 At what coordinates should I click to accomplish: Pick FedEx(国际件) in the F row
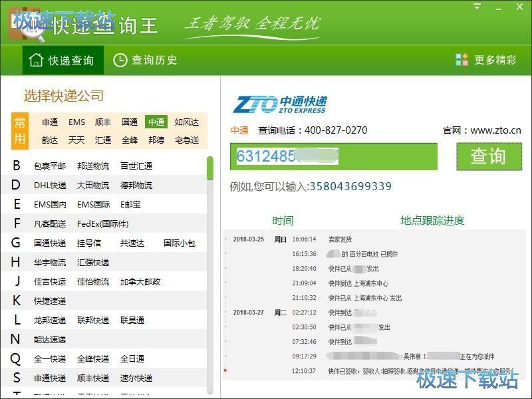(x=102, y=223)
